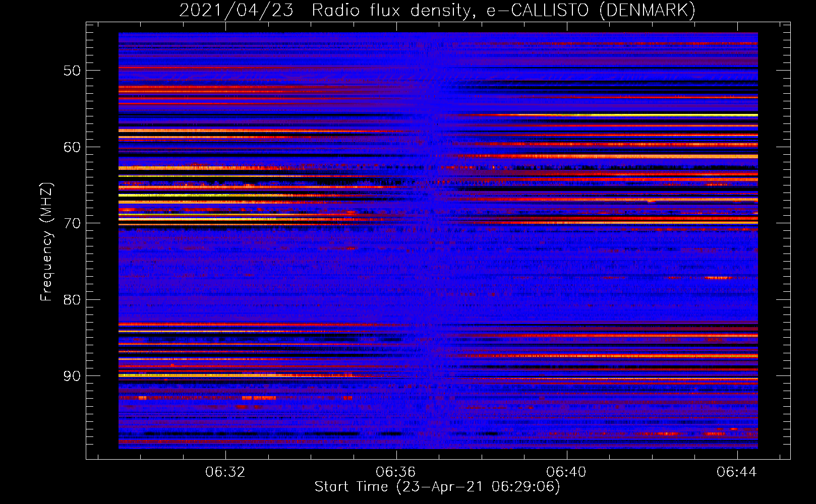Click the 'Frequency (MHZ)' axis label
Screen dimensions: 816x504
(46, 242)
